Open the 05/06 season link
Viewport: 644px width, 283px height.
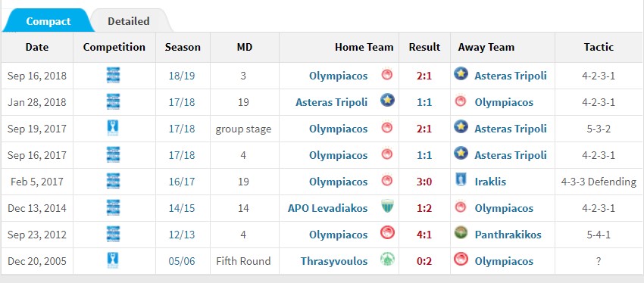tap(182, 261)
